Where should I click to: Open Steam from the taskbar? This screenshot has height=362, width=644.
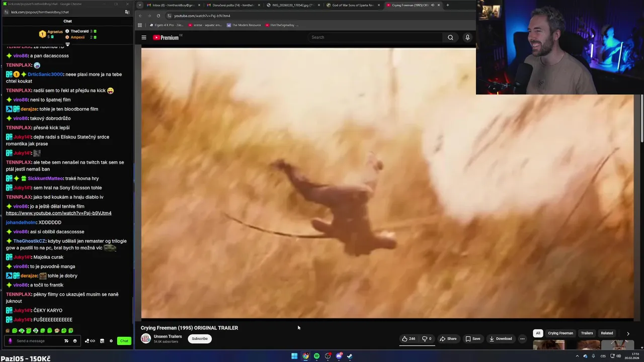coord(350,356)
